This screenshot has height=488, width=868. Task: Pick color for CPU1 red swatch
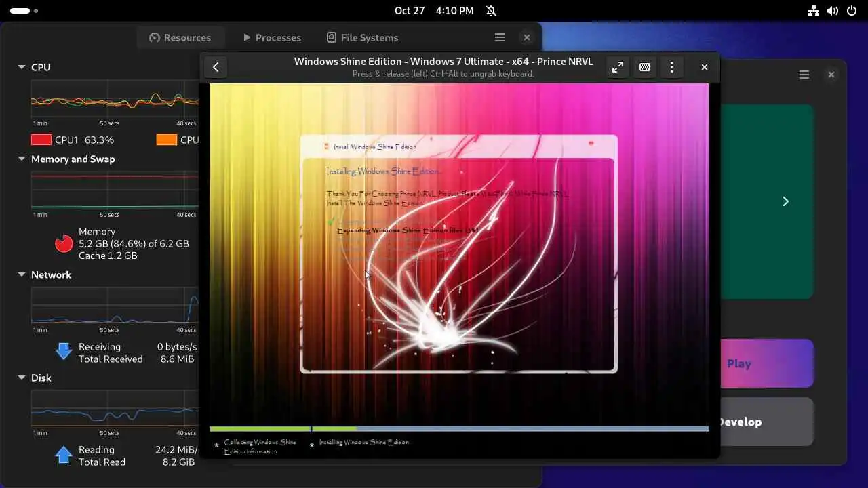(x=41, y=140)
